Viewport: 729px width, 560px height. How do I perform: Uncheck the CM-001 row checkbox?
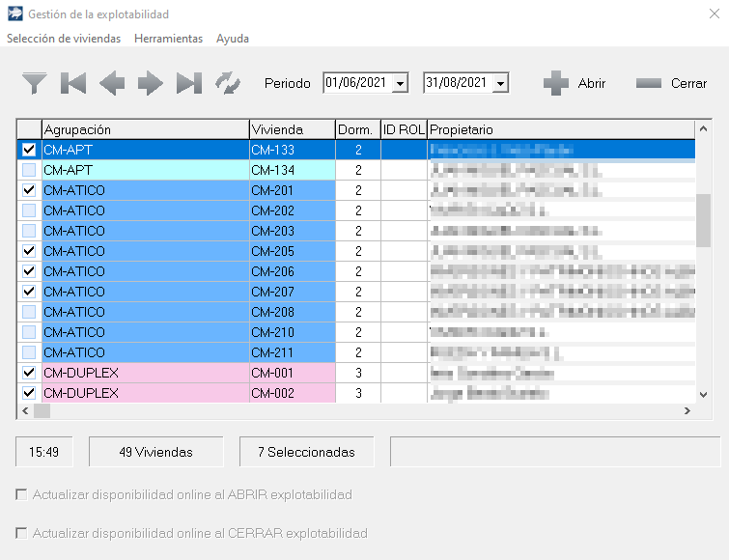pyautogui.click(x=29, y=373)
